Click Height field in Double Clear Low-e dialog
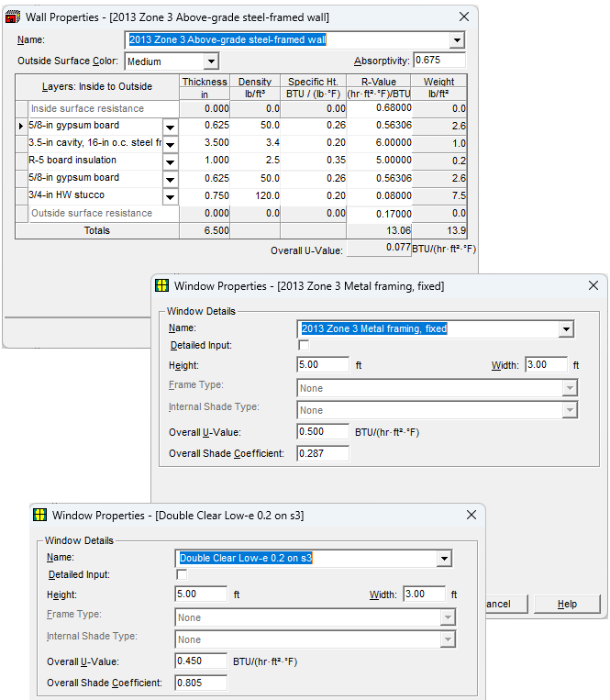Screen dimensions: 610x700 point(201,594)
